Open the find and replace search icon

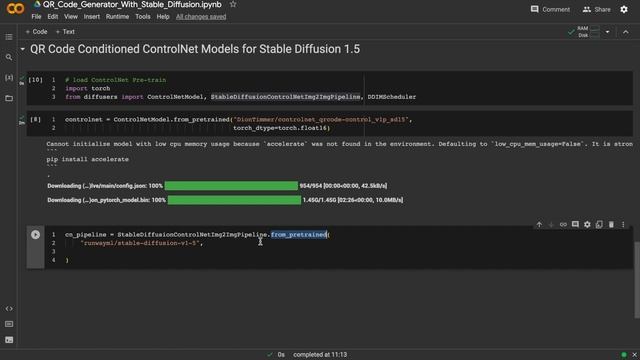tap(9, 58)
